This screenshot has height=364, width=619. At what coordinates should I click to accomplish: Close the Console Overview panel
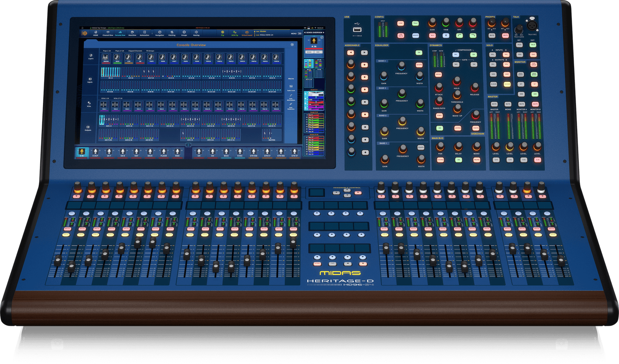(292, 45)
